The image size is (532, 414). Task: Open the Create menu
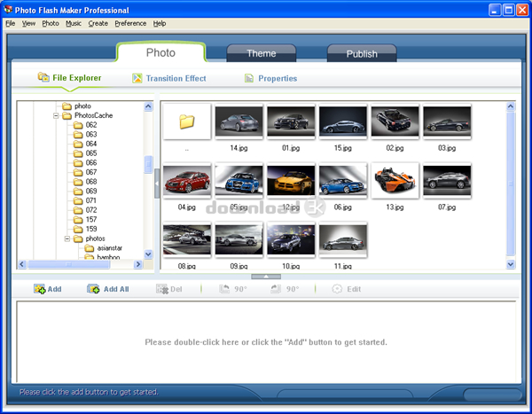[98, 23]
